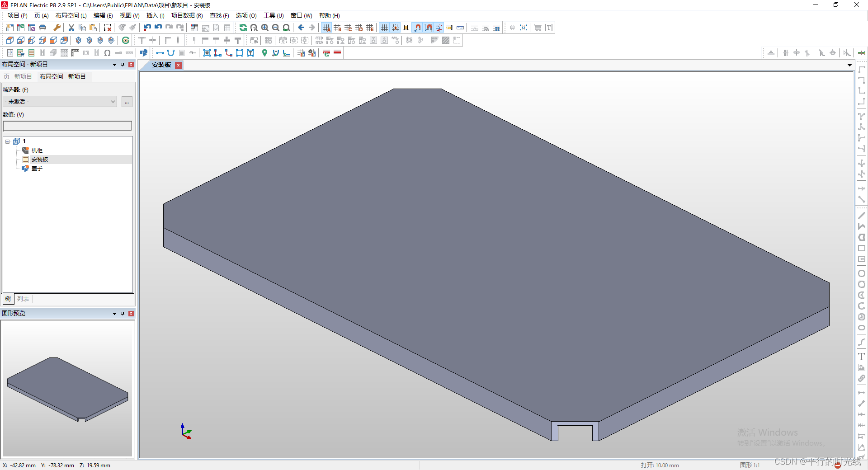868x470 pixels.
Task: Open the 项目 (P) menu
Action: [x=17, y=15]
